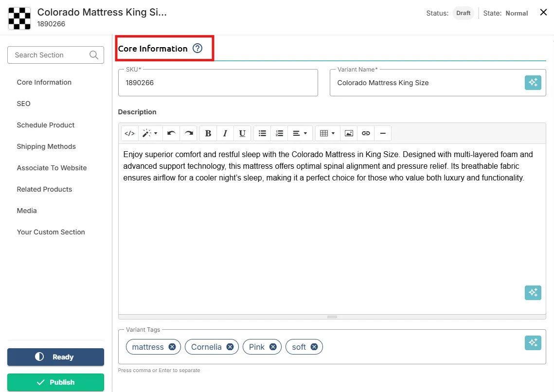Focus the Search Section field
Image resolution: width=554 pixels, height=392 pixels.
[55, 55]
